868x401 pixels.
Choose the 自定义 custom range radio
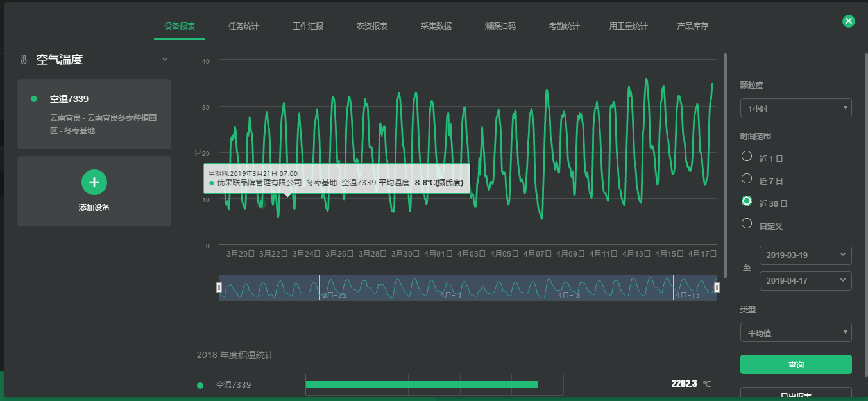[x=747, y=223]
